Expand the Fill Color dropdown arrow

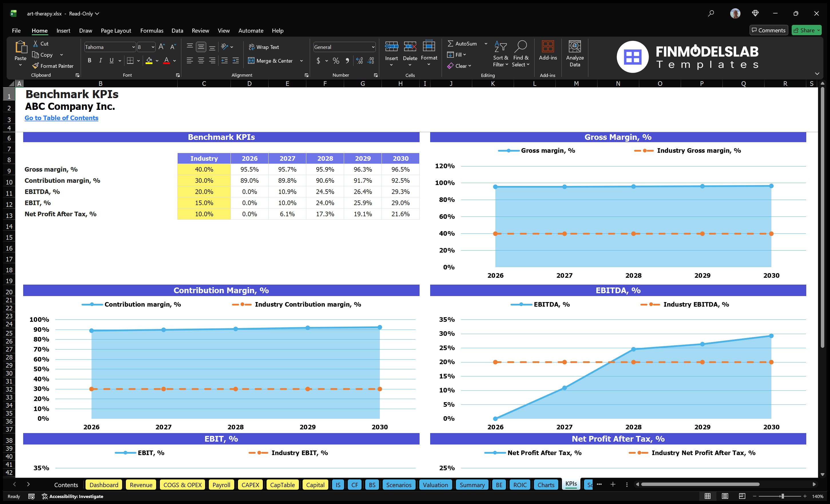pos(157,61)
